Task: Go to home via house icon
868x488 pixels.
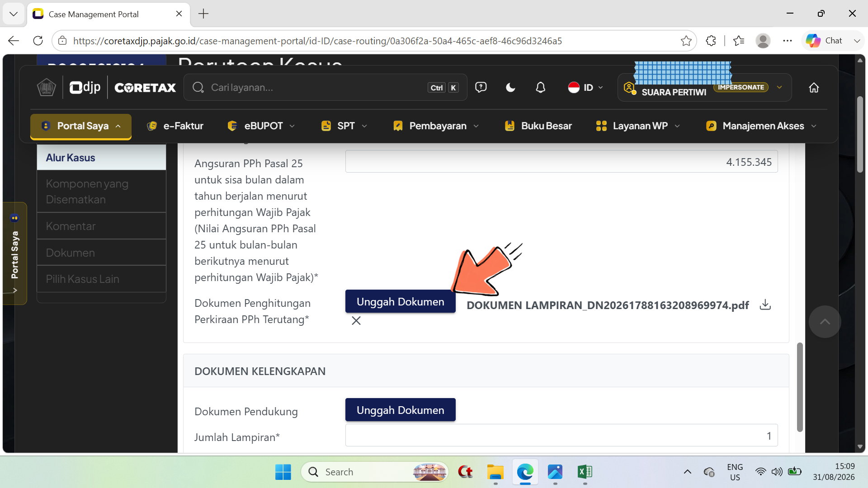Action: tap(814, 88)
